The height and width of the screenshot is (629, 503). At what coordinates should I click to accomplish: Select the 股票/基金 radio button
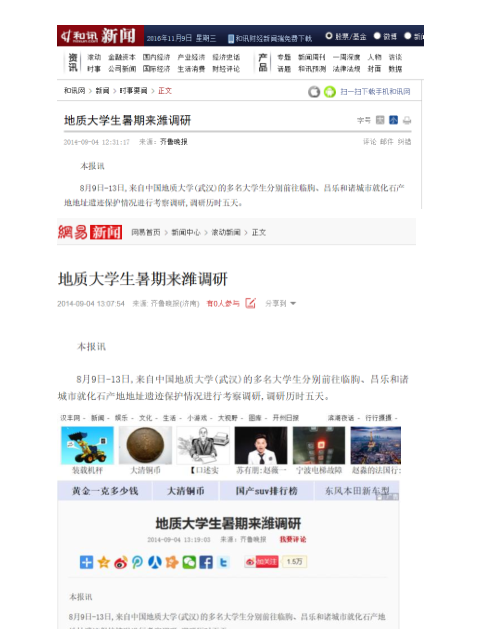click(x=329, y=36)
